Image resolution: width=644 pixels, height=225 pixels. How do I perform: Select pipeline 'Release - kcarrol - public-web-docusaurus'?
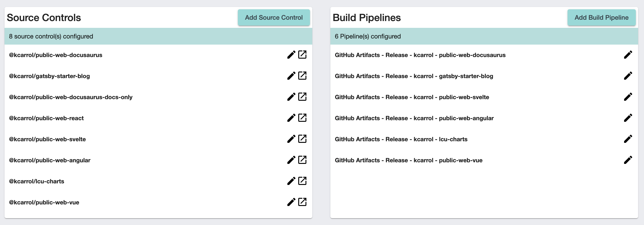tap(420, 55)
